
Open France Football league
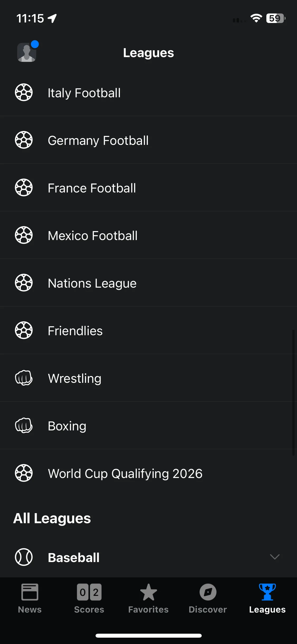point(148,187)
